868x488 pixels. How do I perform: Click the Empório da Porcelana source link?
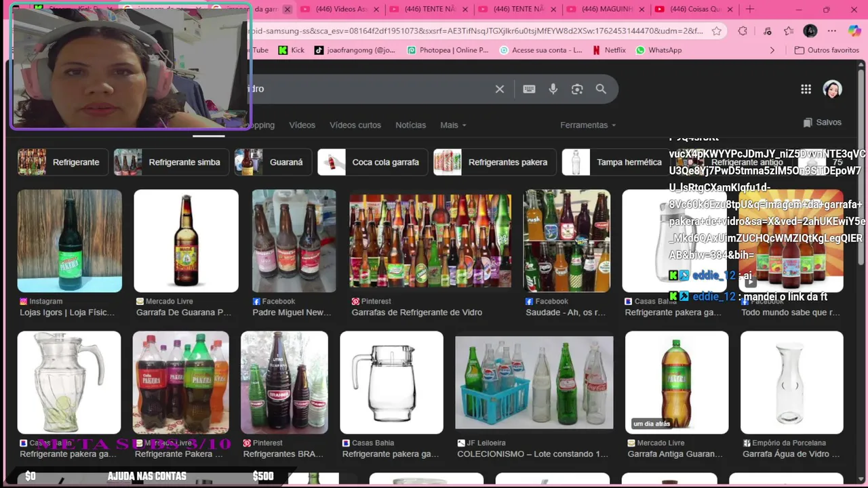(x=784, y=443)
